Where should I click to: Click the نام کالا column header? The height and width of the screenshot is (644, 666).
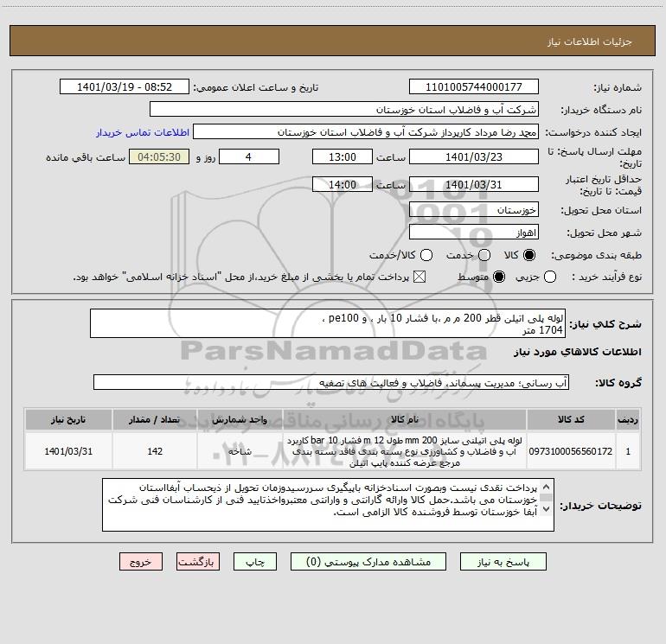(405, 419)
